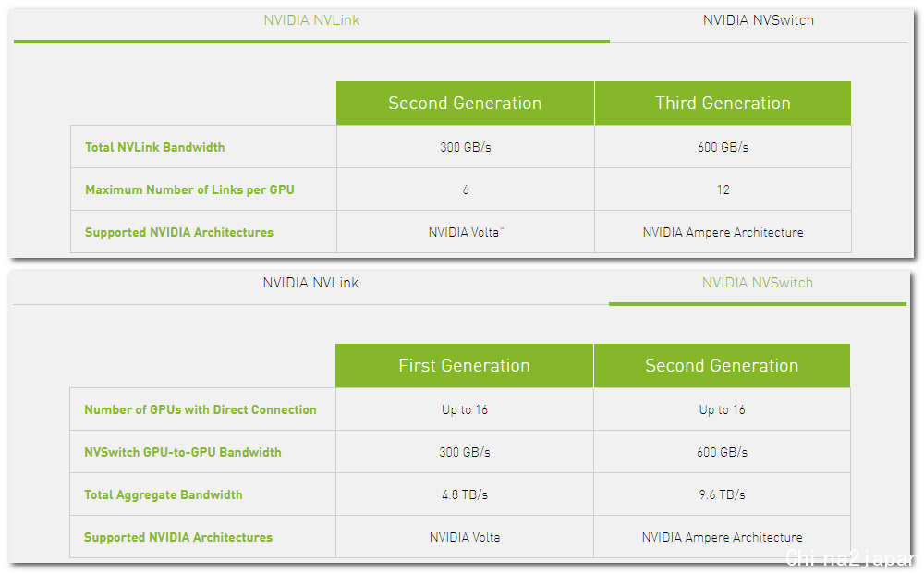Click NVIDIA Volta under First Generation
This screenshot has width=924, height=573.
tap(465, 537)
